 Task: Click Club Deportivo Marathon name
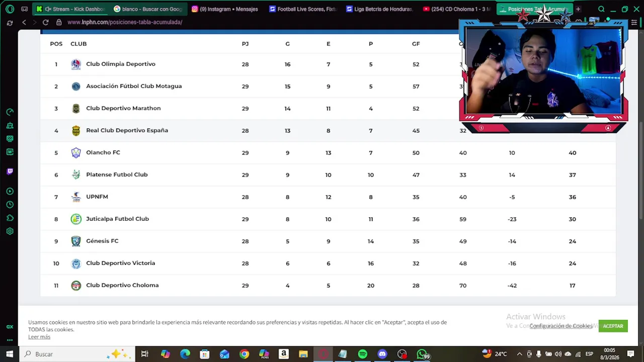[123, 108]
